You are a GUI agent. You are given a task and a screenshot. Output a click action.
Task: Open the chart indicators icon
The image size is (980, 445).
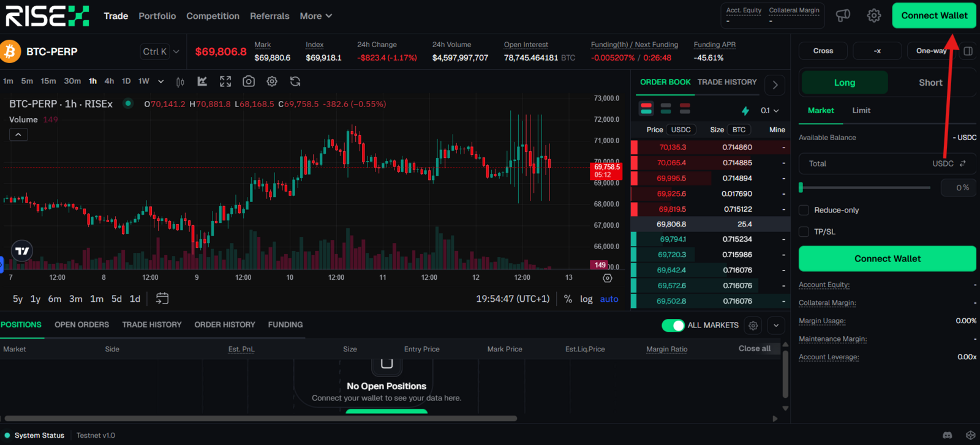click(202, 81)
